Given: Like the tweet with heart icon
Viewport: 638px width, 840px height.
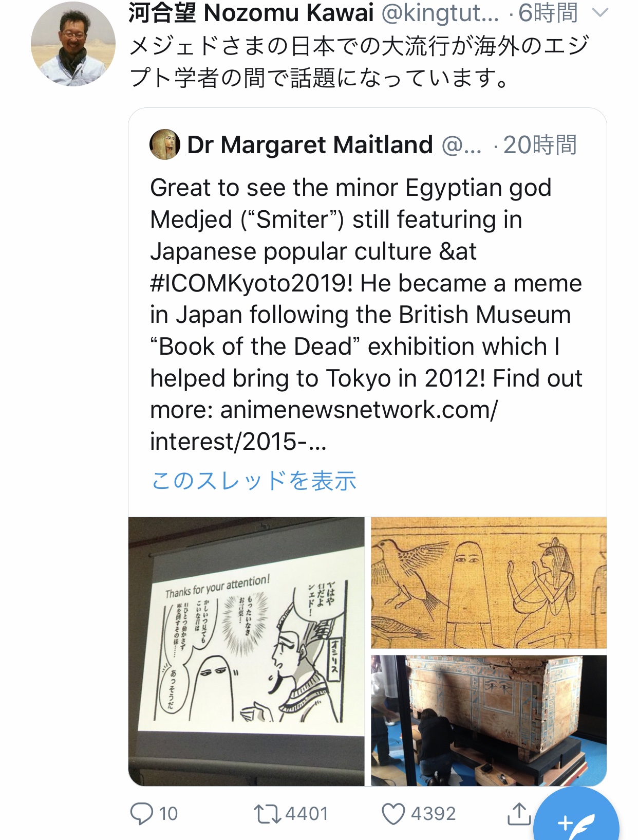Looking at the screenshot, I should pyautogui.click(x=393, y=814).
